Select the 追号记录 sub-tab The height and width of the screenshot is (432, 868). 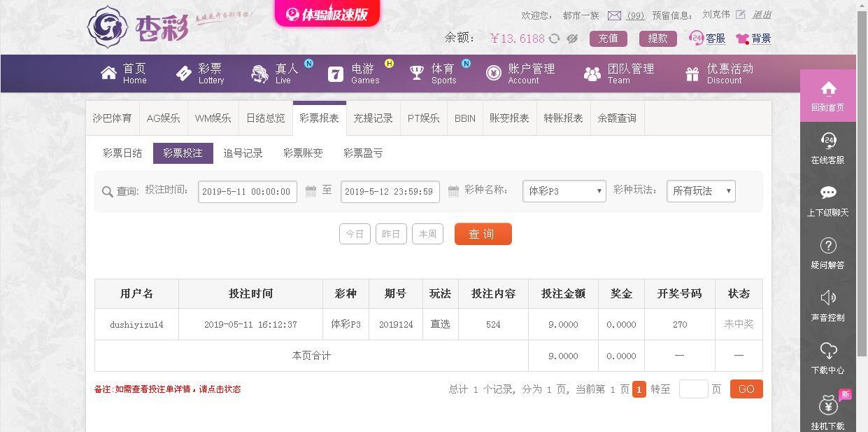[243, 153]
